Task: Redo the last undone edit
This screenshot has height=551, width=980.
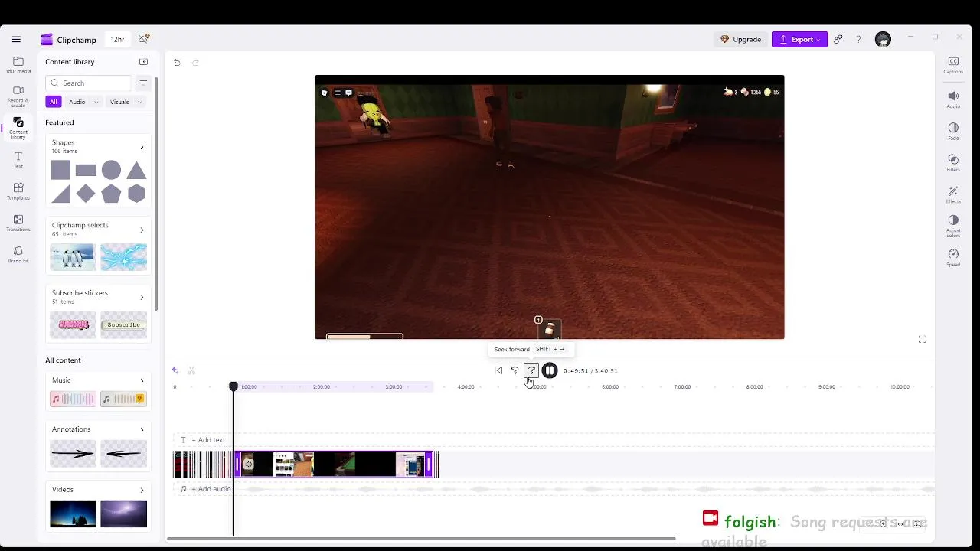Action: click(195, 63)
